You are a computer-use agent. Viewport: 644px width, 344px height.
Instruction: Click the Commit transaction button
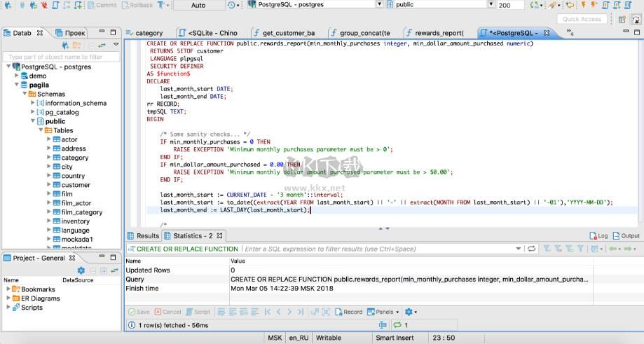pyautogui.click(x=102, y=5)
